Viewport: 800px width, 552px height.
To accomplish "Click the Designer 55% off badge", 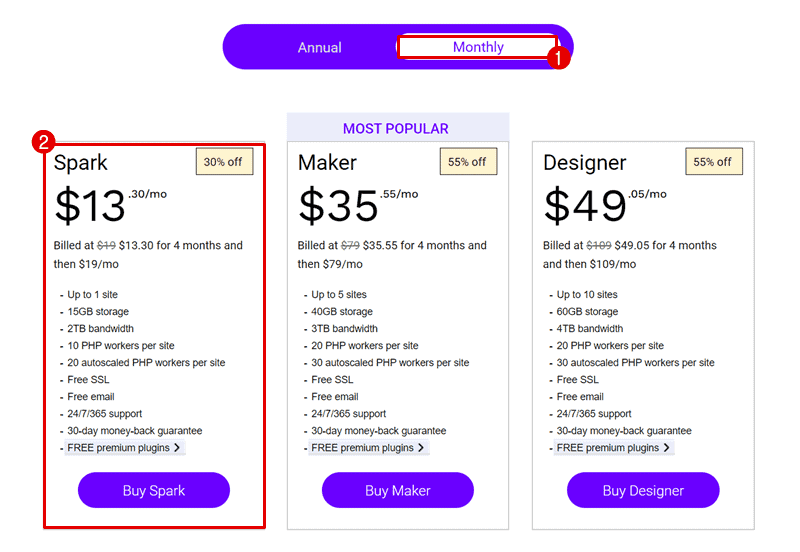I will pyautogui.click(x=713, y=161).
